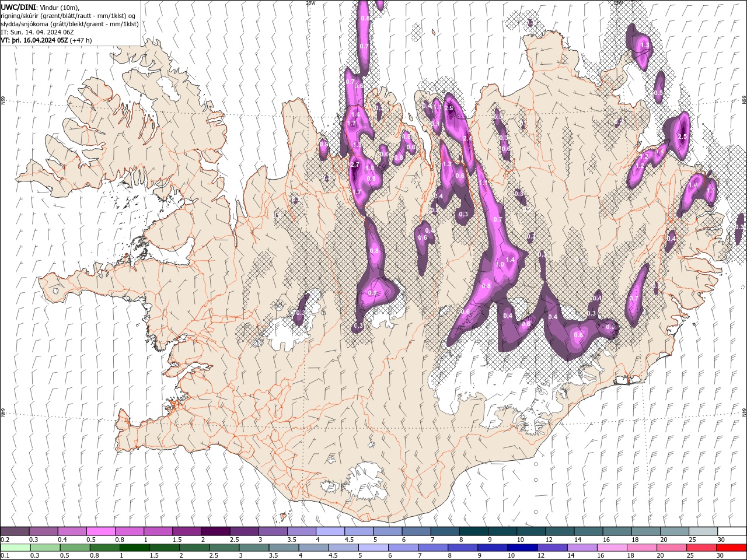
Task: Pick the dark blue swatch labeled 10, bottom row
Action: (x=522, y=548)
